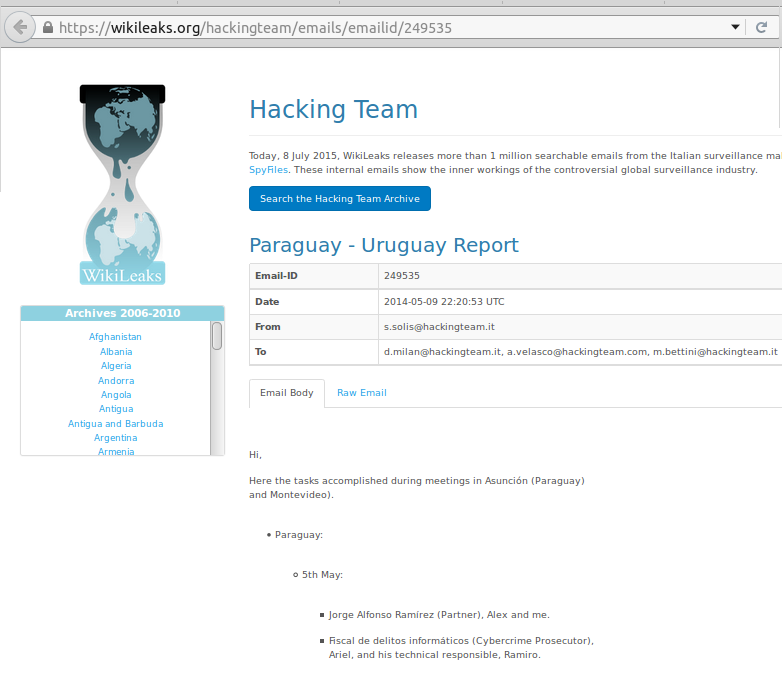Viewport: 782px width, 685px height.
Task: Focus the address bar URL field
Action: tap(389, 27)
